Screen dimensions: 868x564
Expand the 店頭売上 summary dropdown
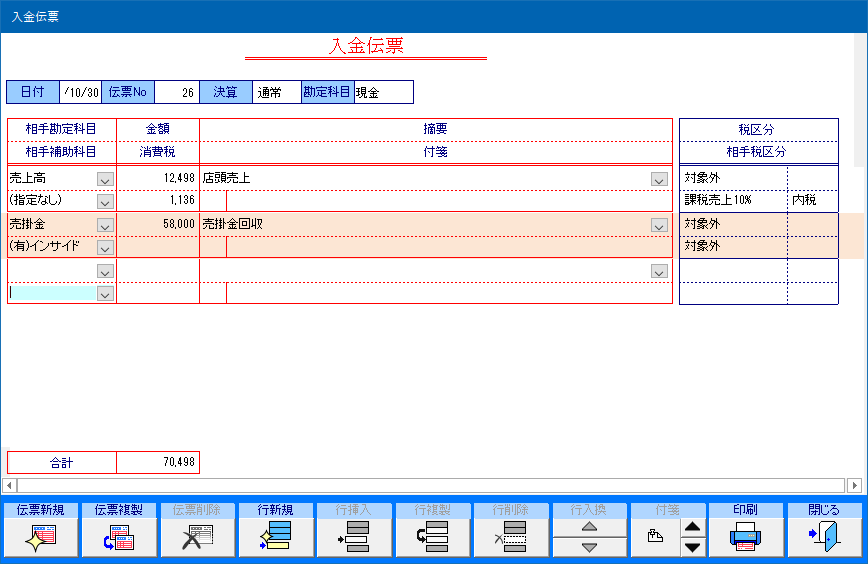659,179
